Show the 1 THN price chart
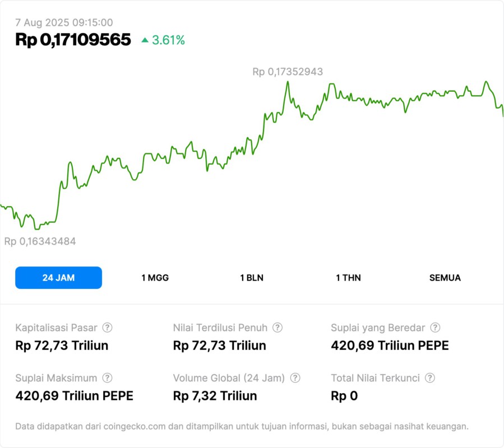Viewport: 504px width, 448px height. [x=348, y=278]
